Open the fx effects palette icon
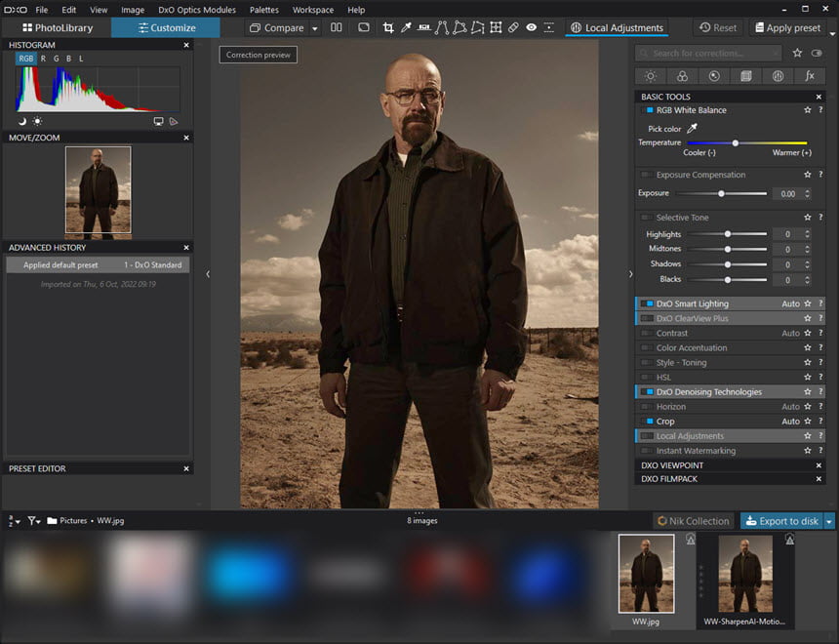The width and height of the screenshot is (839, 644). 810,76
